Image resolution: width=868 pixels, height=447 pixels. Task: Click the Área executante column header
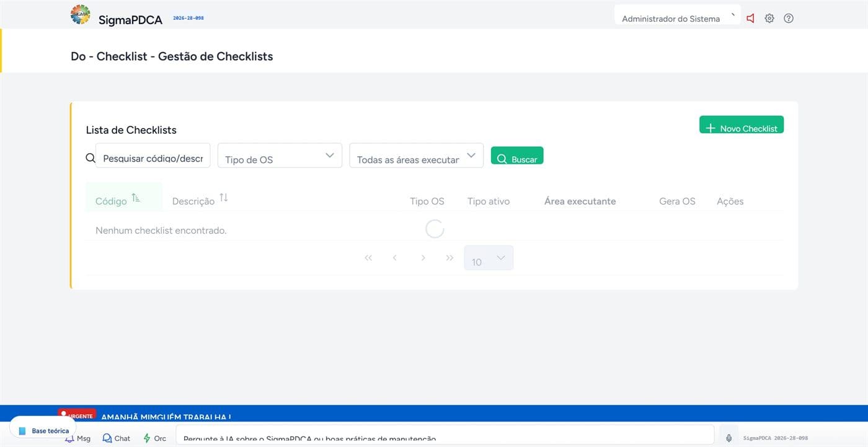[580, 201]
